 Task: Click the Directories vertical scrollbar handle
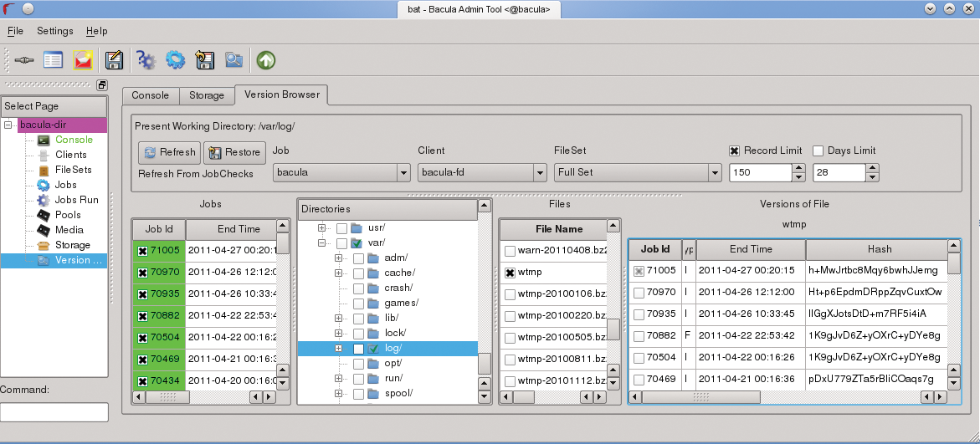click(485, 363)
